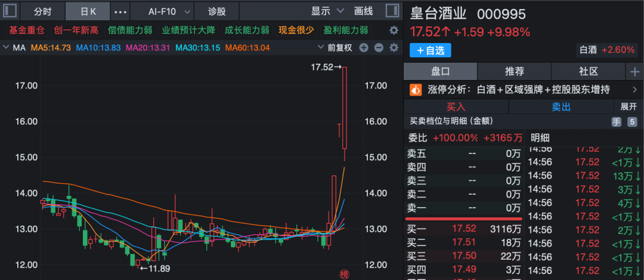The height and width of the screenshot is (280, 644).
Task: Click the 榜 badge on the chart
Action: [344, 274]
